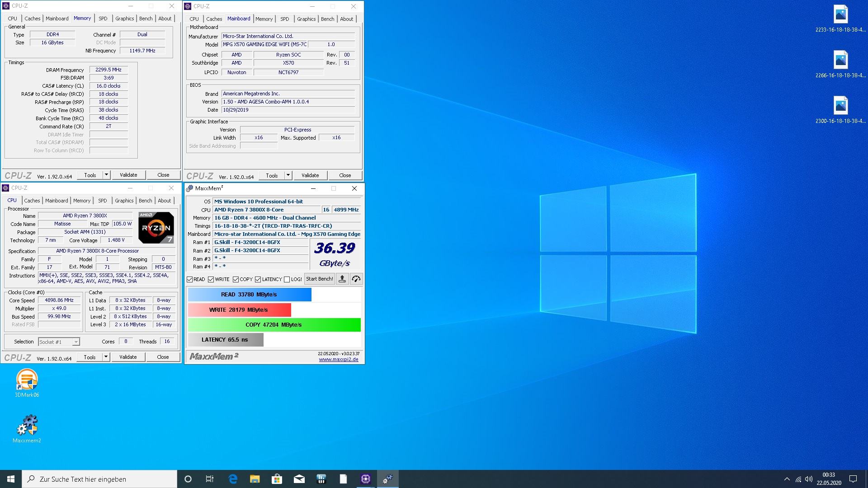868x488 pixels.
Task: Click Ram #1 entry G.Skill F4-3200C14-8GFX
Action: [x=261, y=242]
